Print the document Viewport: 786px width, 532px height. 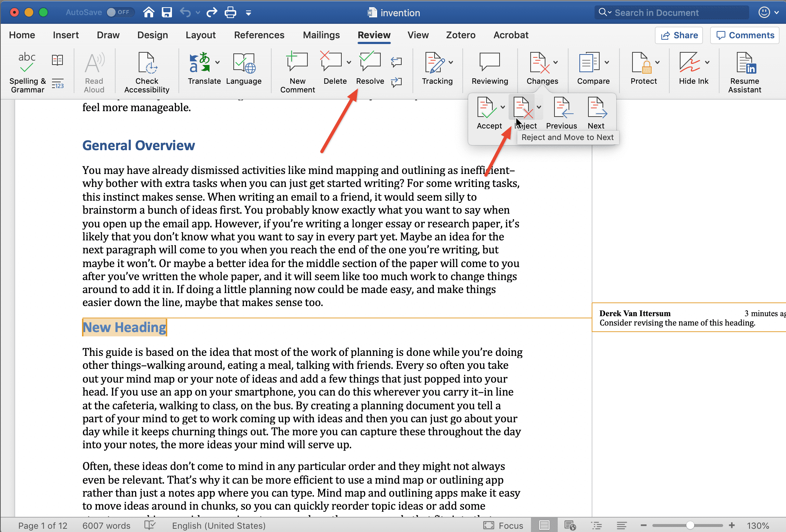230,13
